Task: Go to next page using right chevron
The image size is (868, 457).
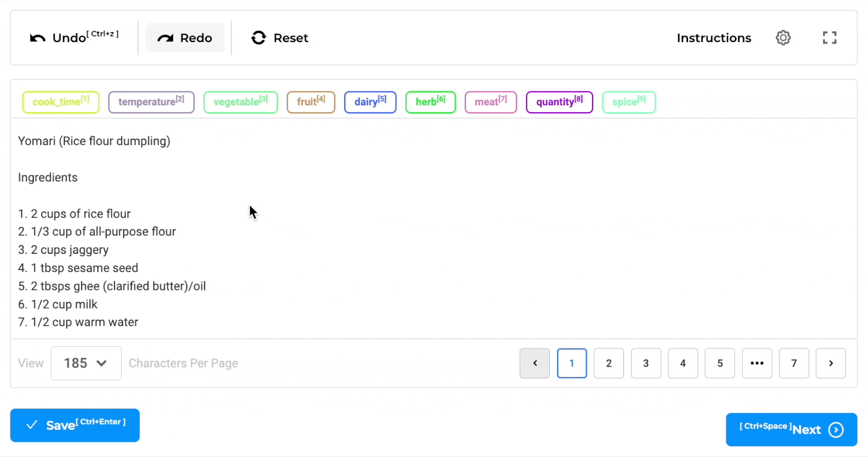Action: point(830,363)
